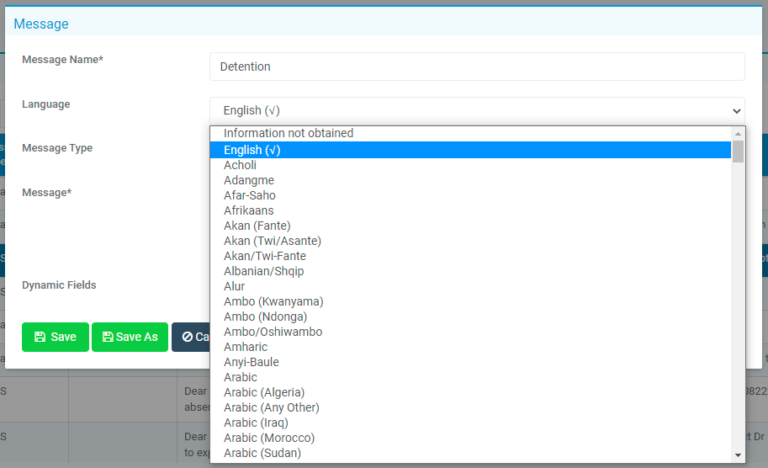Select the plain Arabic option
Viewport: 768px width, 468px height.
[x=240, y=377]
